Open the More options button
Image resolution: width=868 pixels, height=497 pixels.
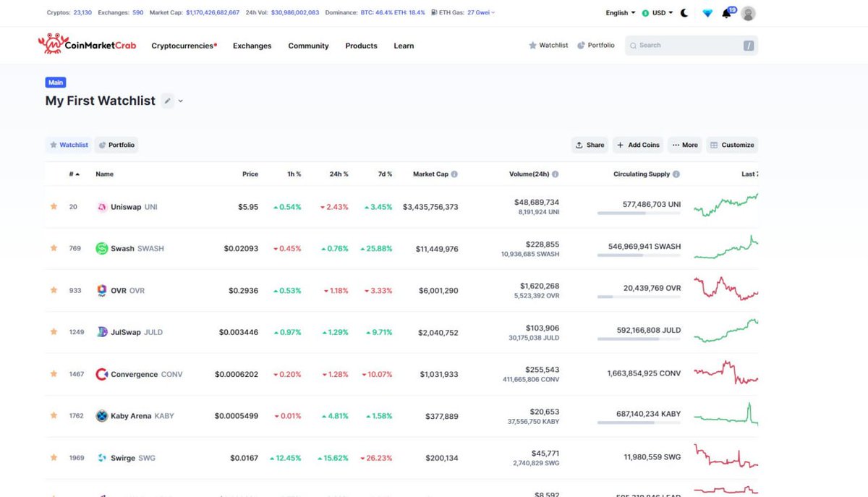685,145
